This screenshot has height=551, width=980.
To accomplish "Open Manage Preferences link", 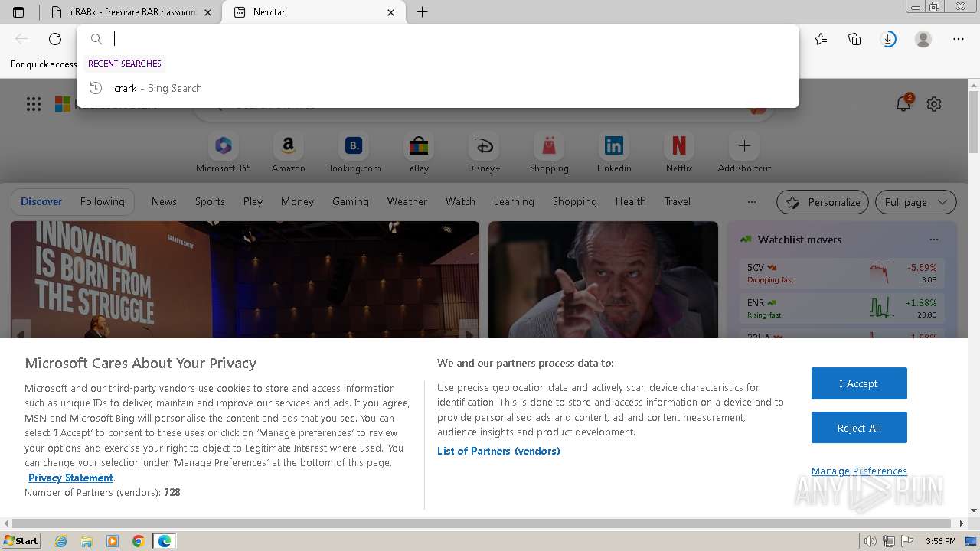I will [859, 471].
